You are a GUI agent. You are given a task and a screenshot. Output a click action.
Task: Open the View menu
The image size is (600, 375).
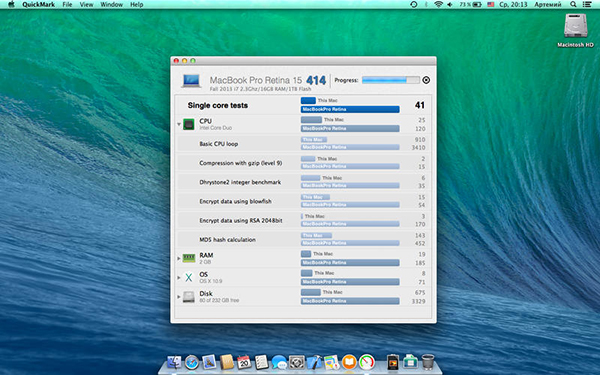tap(86, 5)
